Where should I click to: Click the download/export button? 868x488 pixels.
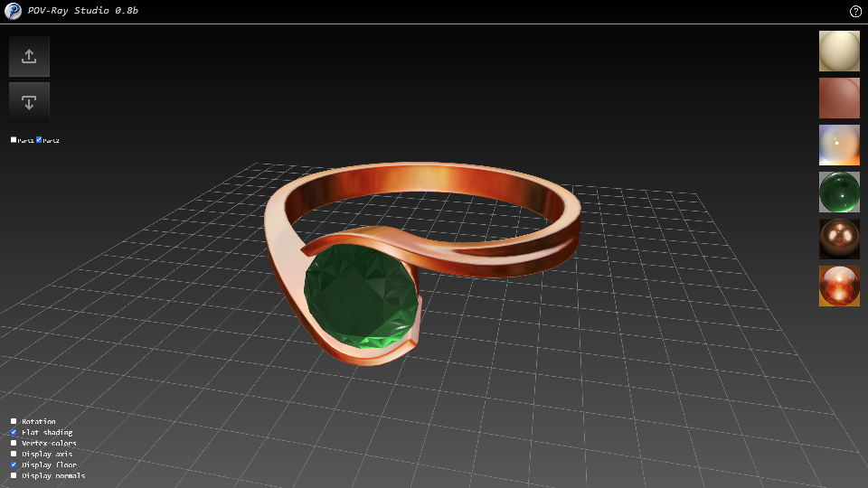29,102
